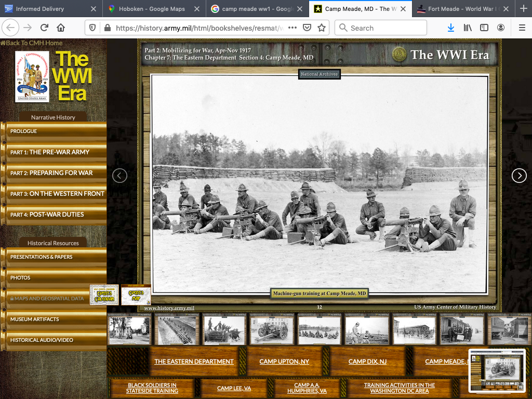Image resolution: width=532 pixels, height=399 pixels.
Task: Click the Firefox reload page icon
Action: (x=45, y=28)
